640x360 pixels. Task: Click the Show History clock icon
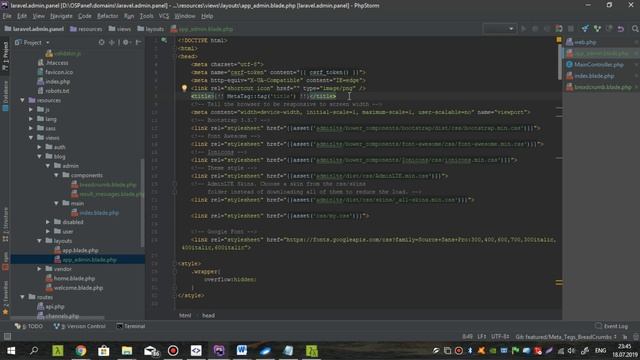pos(609,29)
